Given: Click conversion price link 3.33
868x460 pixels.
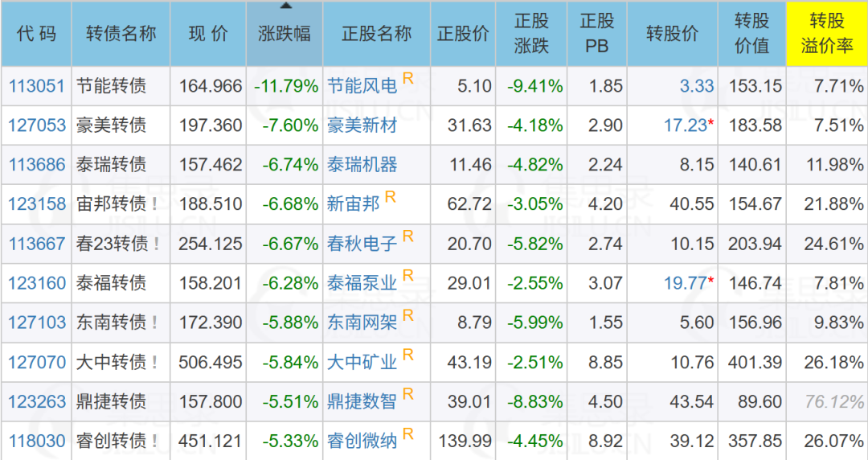Looking at the screenshot, I should (696, 86).
